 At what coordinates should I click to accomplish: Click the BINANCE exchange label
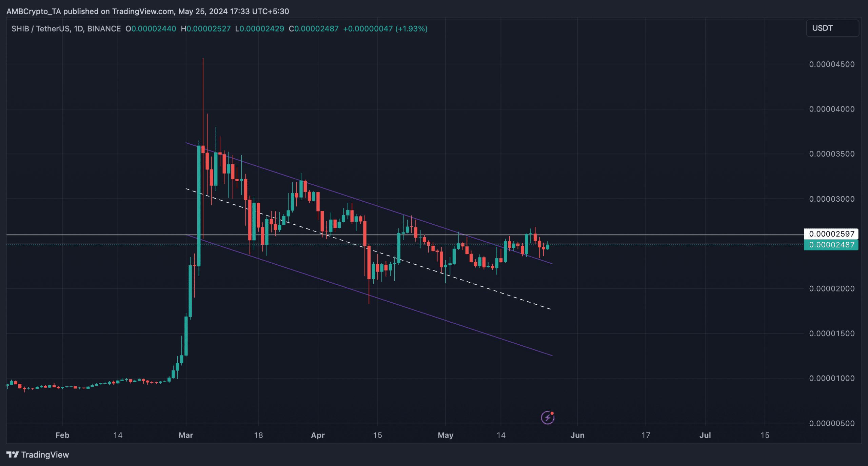click(104, 29)
